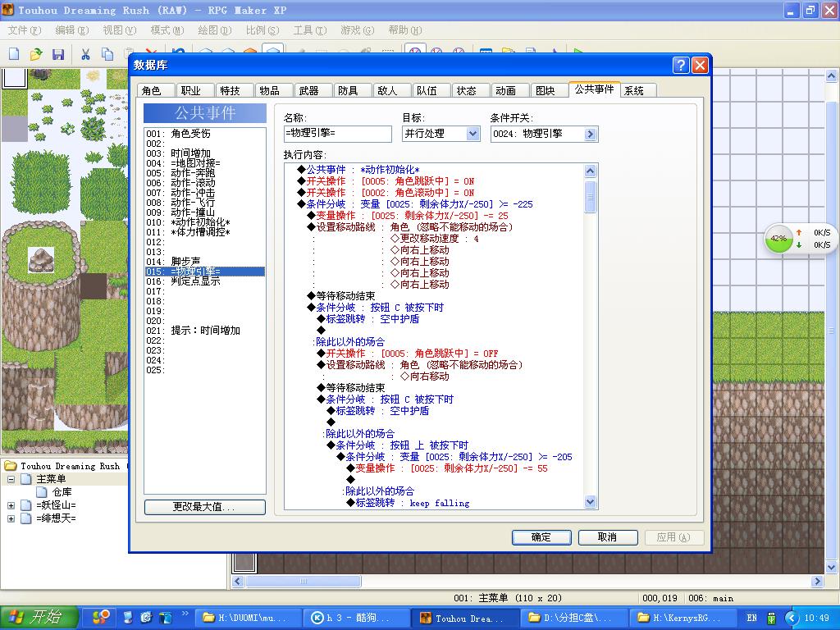This screenshot has width=840, height=630.
Task: Click the map view's right scroll arrow
Action: (817, 582)
